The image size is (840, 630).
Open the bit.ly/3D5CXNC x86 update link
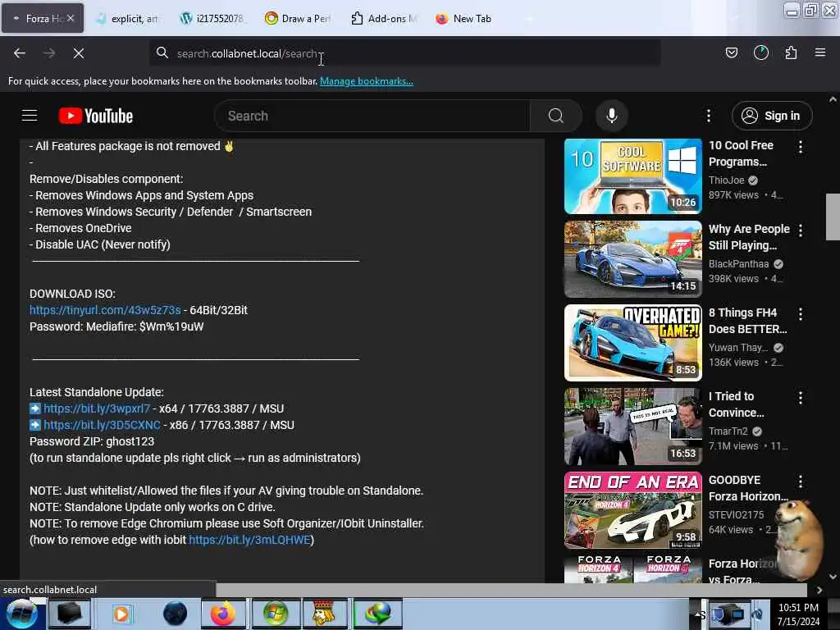tap(102, 425)
